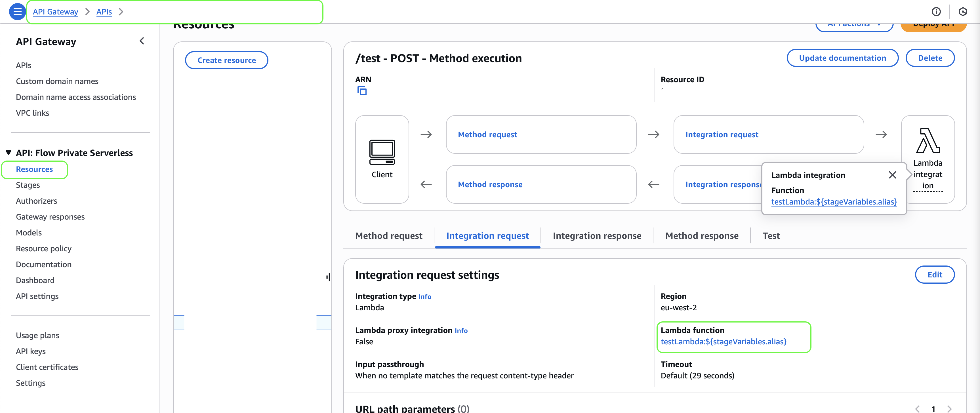Open the info circle icon at top right
This screenshot has width=980, height=413.
tap(936, 12)
